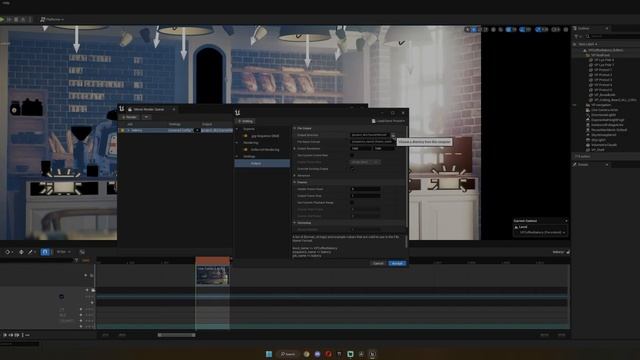
Task: Toggle the Use Custom Playback Range checkbox
Action: coord(352,202)
